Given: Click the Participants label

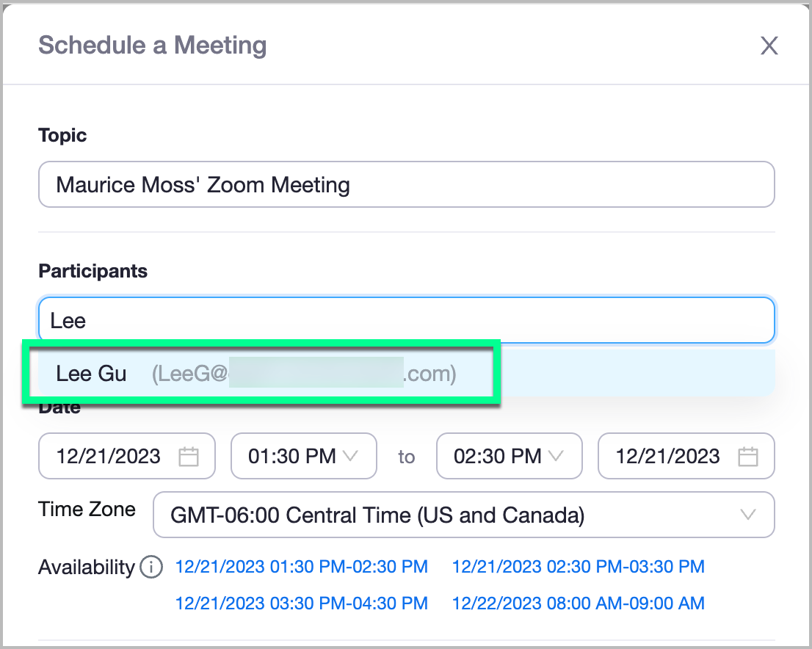Looking at the screenshot, I should click(93, 271).
